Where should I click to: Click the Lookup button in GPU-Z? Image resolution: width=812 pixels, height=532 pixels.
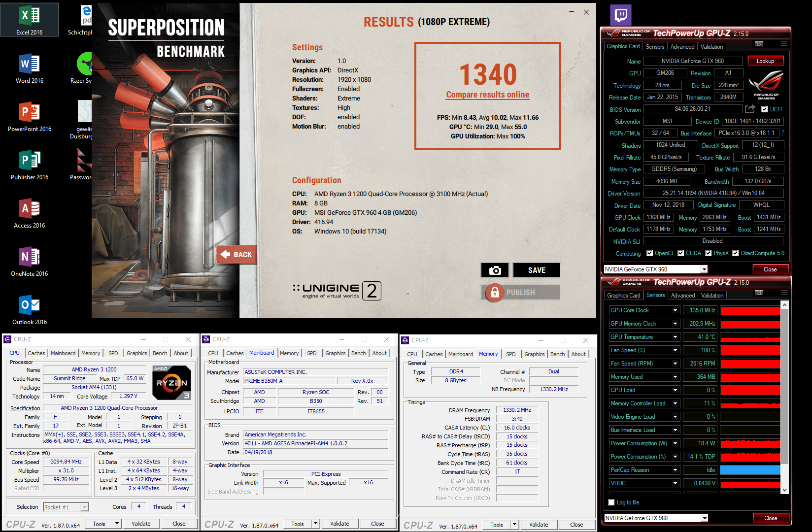[x=766, y=61]
